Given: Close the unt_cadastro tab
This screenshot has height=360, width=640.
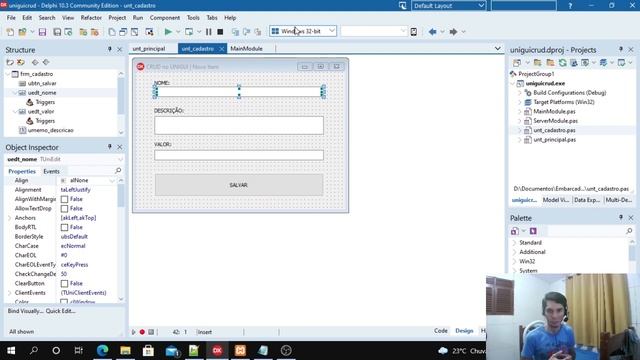Looking at the screenshot, I should click(222, 49).
